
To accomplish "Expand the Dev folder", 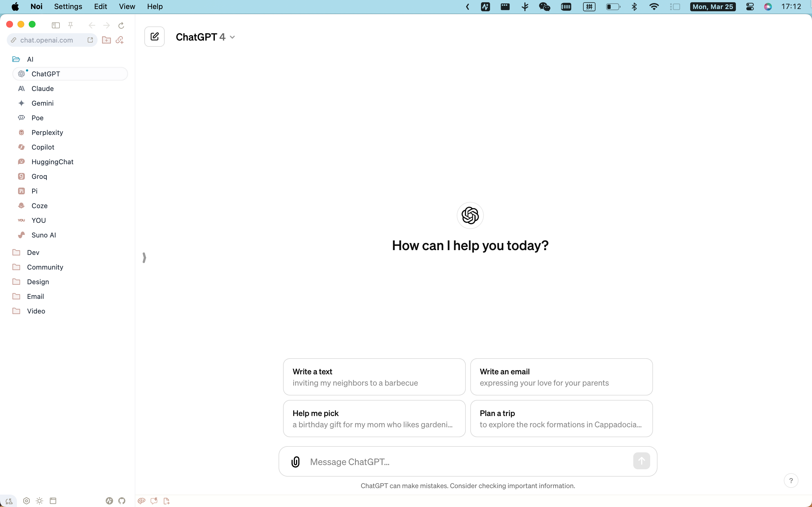I will [33, 252].
